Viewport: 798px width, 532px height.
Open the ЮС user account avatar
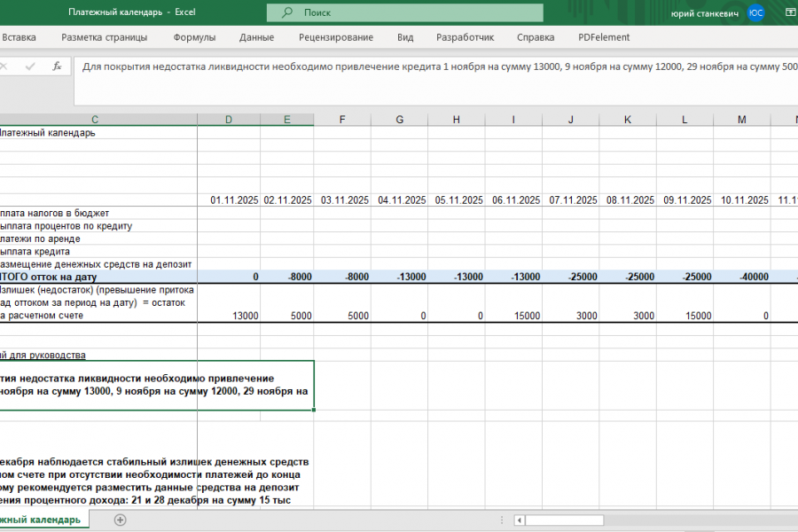755,12
